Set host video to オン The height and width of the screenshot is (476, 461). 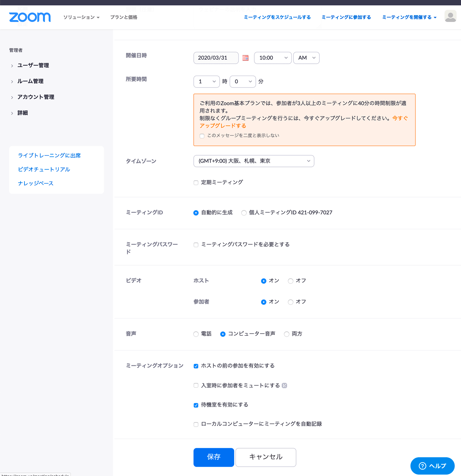pyautogui.click(x=264, y=281)
